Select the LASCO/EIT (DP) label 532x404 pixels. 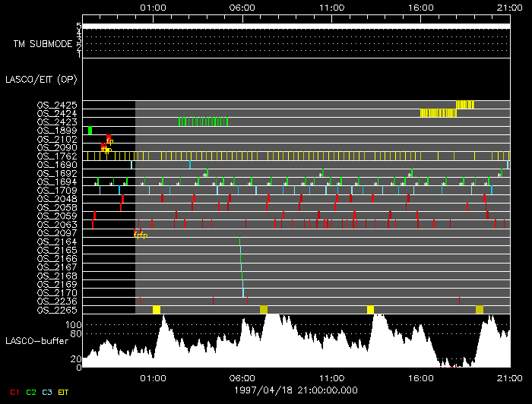tap(40, 79)
